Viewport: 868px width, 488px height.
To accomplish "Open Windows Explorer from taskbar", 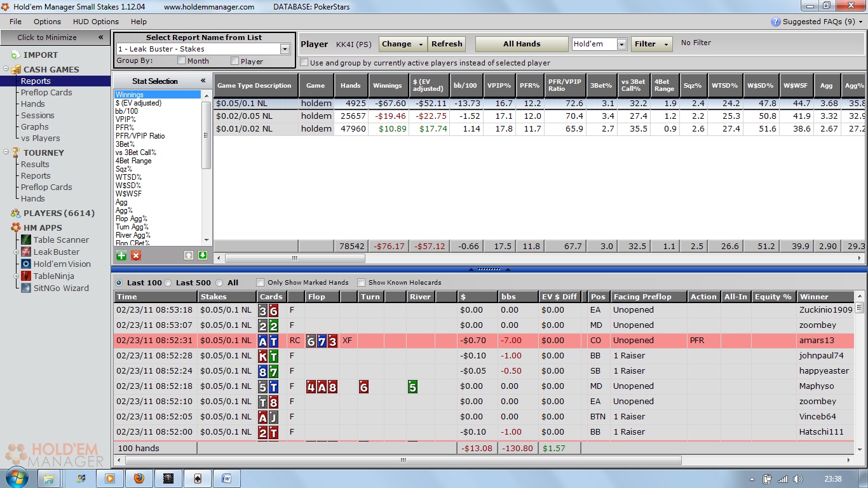I will pyautogui.click(x=49, y=478).
